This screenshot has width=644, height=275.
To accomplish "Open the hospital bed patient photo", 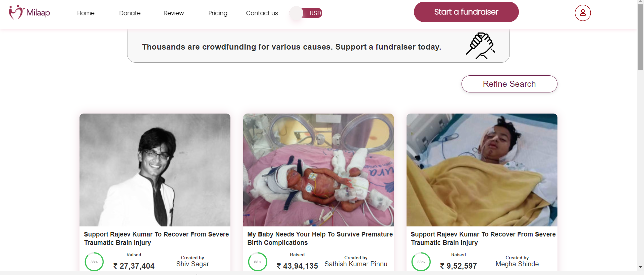I will [x=482, y=170].
